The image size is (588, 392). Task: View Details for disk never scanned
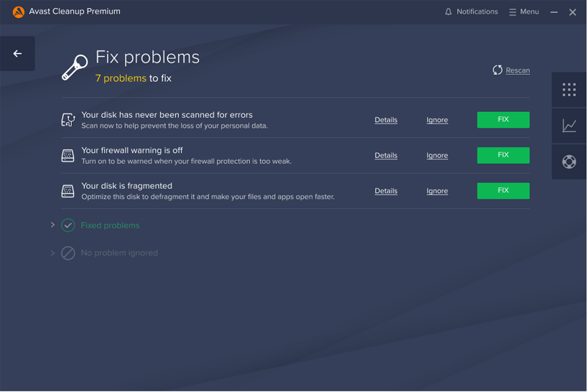click(x=386, y=120)
